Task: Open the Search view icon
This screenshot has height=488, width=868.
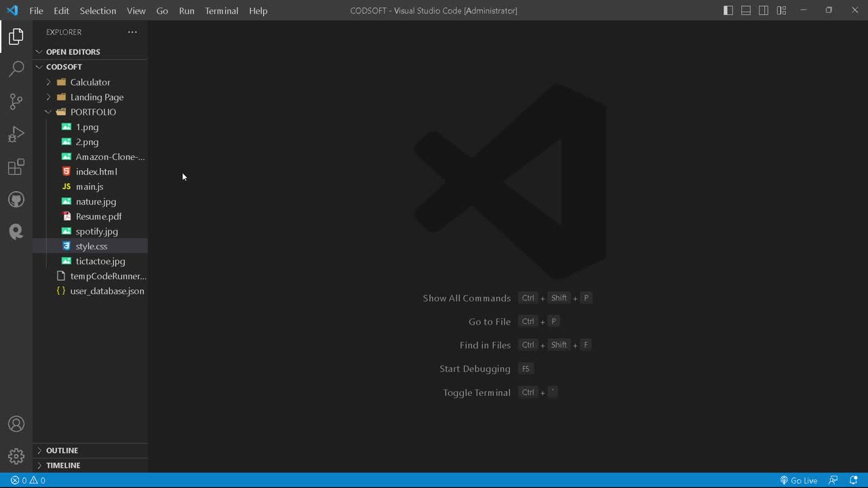Action: [x=16, y=68]
